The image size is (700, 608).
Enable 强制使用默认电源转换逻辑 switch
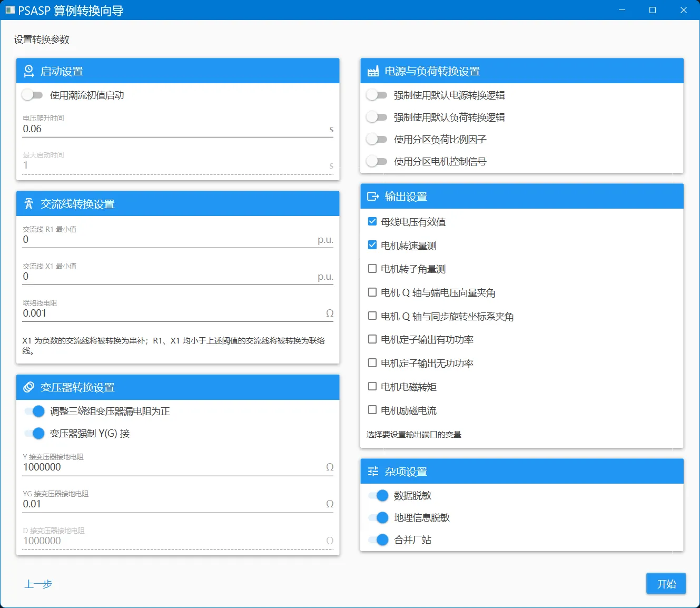pyautogui.click(x=377, y=95)
